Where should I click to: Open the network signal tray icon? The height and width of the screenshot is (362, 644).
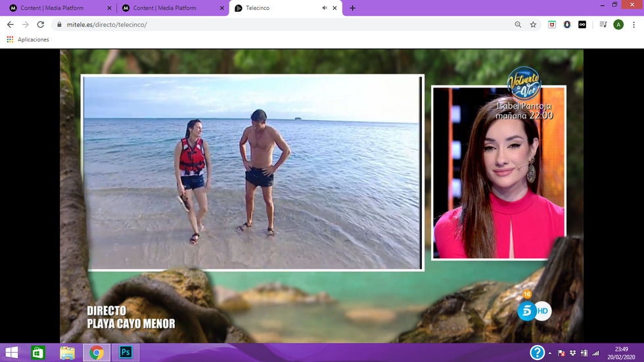pyautogui.click(x=595, y=353)
